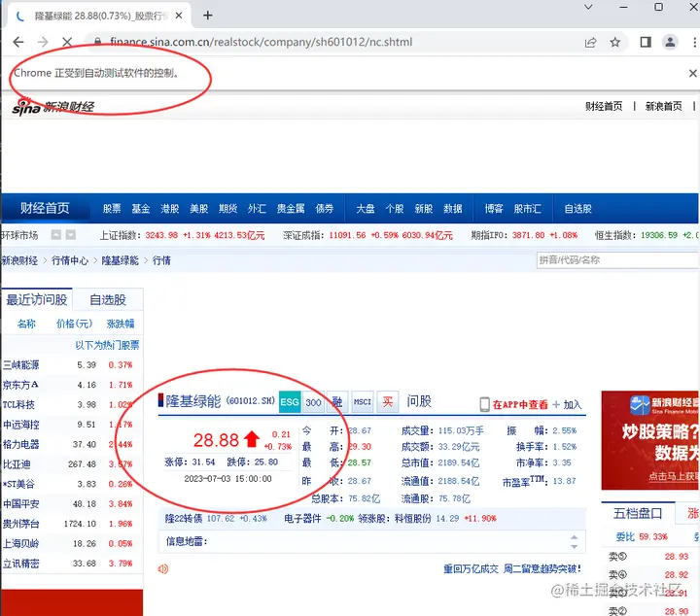Open 自选股 in navigation bar
The width and height of the screenshot is (700, 616).
578,208
